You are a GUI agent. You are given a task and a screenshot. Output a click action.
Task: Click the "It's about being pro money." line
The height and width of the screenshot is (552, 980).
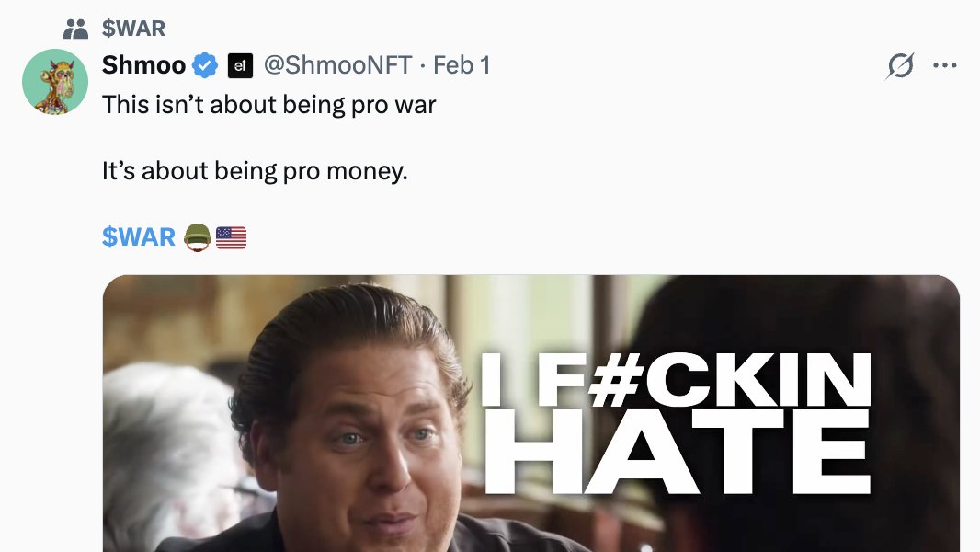(255, 171)
